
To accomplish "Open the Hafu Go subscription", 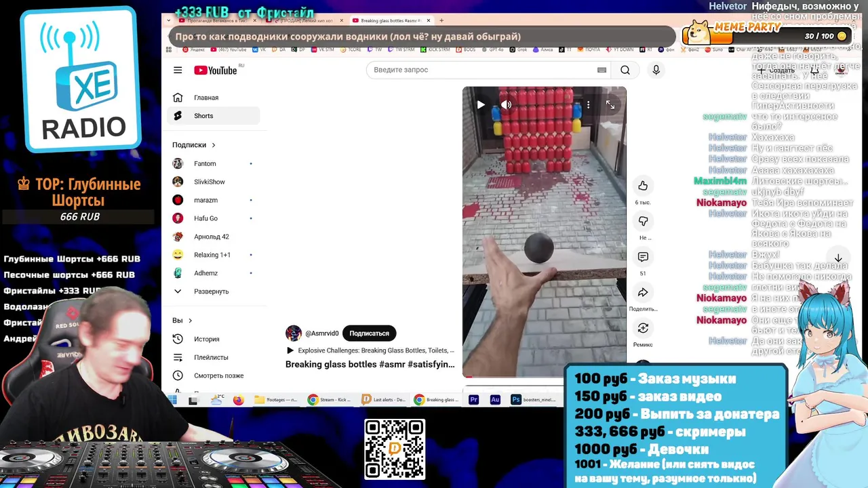I will pyautogui.click(x=213, y=218).
